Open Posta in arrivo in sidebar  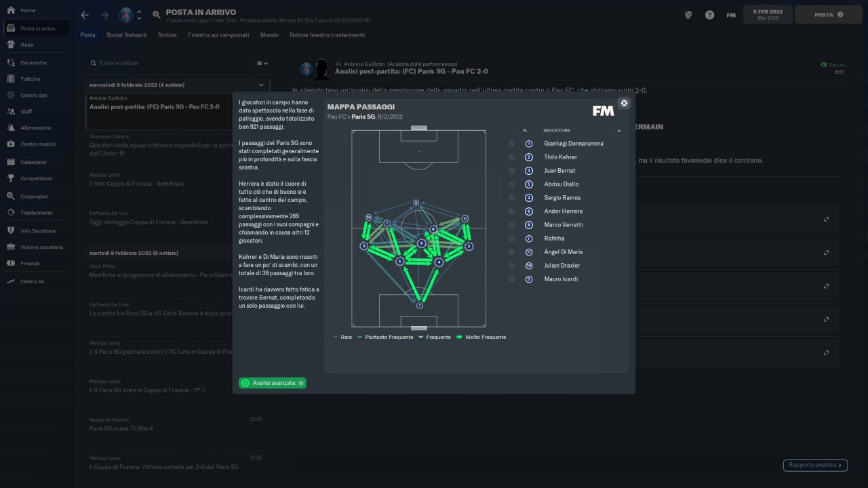tap(37, 28)
